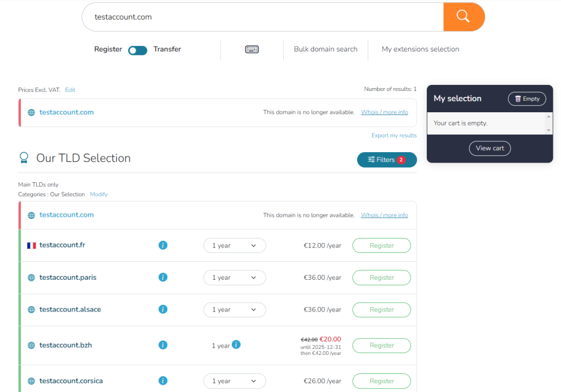This screenshot has height=392, width=561.
Task: Click info icon for testaccount.fr
Action: tap(163, 245)
